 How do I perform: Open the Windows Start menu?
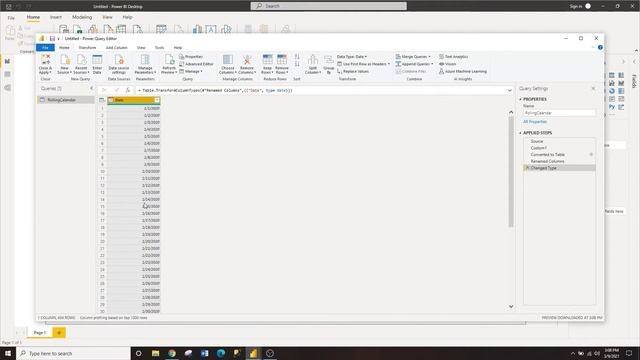coord(7,353)
